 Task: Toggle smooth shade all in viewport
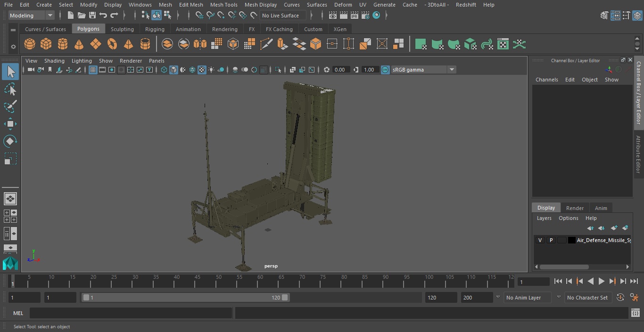tap(173, 70)
